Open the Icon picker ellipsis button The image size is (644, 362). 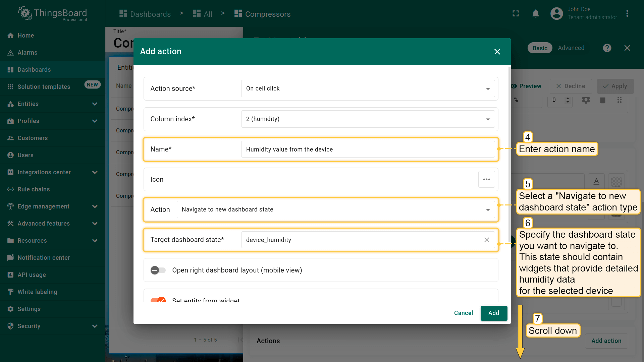486,179
